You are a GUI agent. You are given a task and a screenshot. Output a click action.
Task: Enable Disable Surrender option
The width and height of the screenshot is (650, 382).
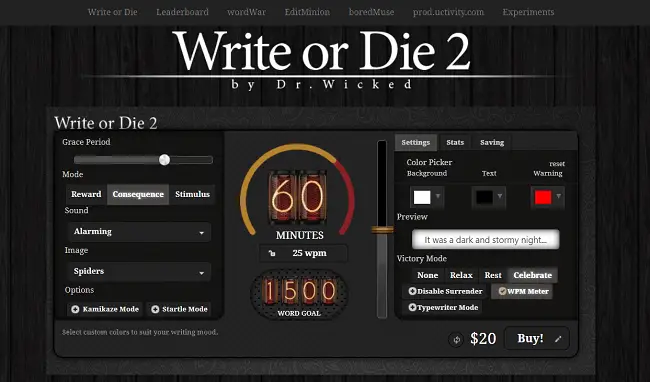point(445,291)
